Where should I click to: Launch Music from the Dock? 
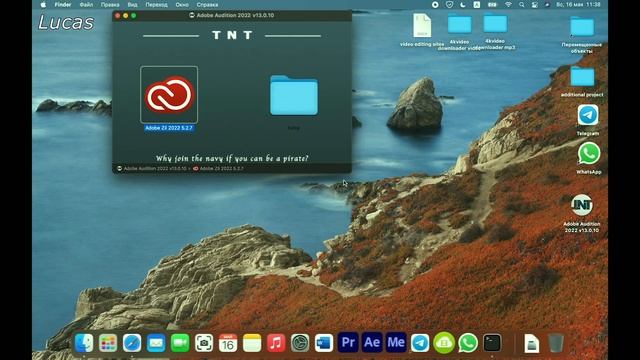(276, 343)
